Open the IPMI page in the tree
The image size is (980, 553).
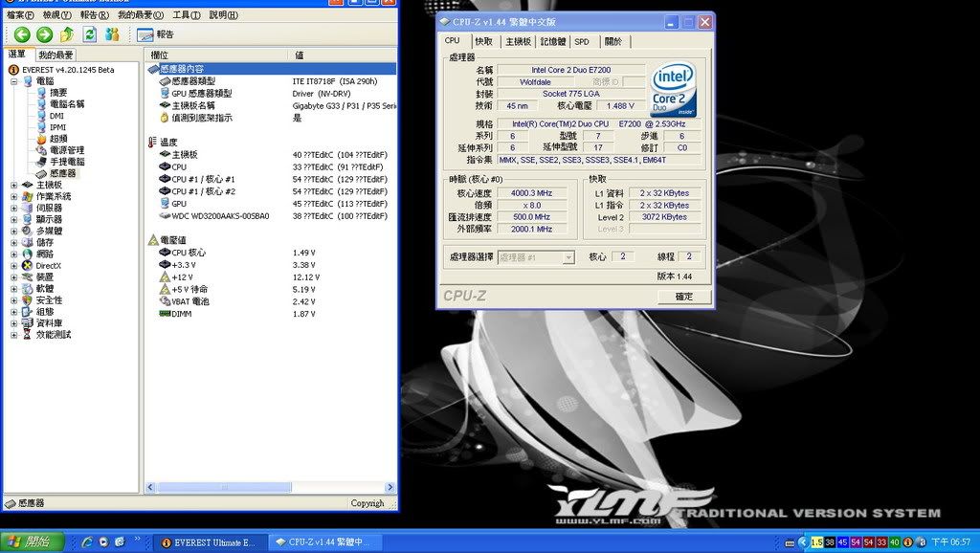click(x=57, y=127)
